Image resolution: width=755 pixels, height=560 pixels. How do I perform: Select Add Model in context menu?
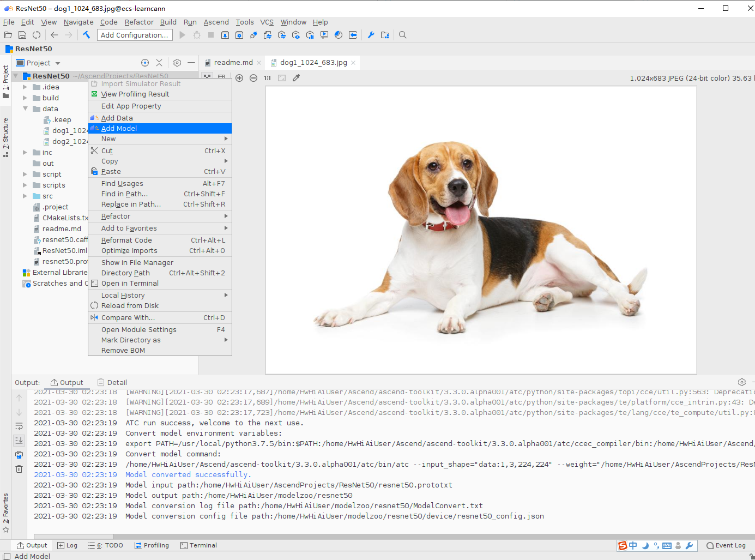click(160, 129)
